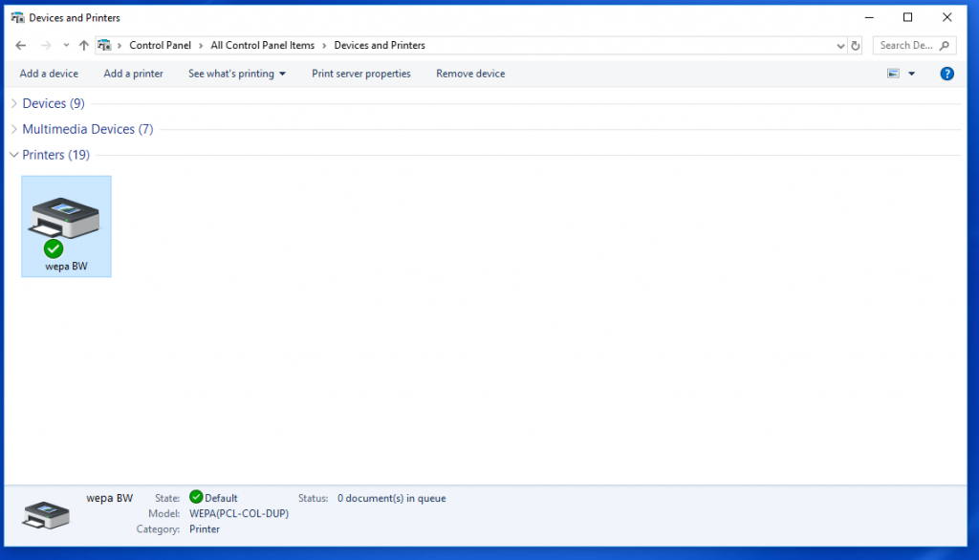Click the wepa BW label under printer
The image size is (979, 560).
pos(66,266)
